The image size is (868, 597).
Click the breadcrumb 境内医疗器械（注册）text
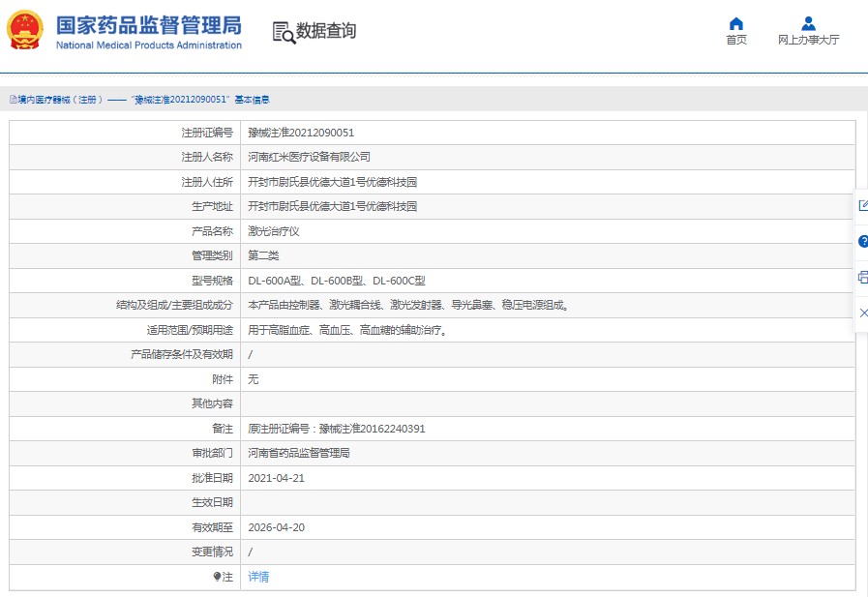pyautogui.click(x=60, y=100)
